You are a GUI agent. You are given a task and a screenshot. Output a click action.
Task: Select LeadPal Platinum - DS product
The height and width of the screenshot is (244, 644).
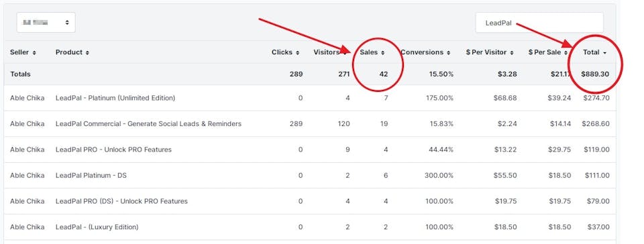tap(91, 175)
